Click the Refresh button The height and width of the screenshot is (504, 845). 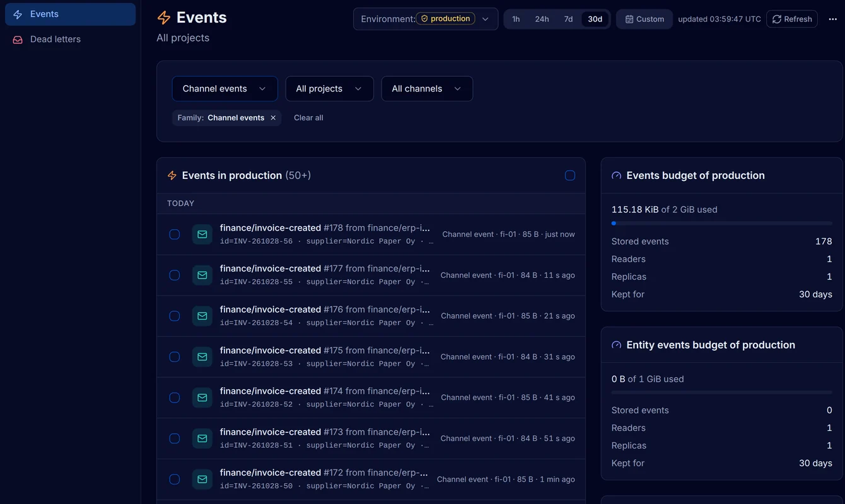pyautogui.click(x=792, y=19)
